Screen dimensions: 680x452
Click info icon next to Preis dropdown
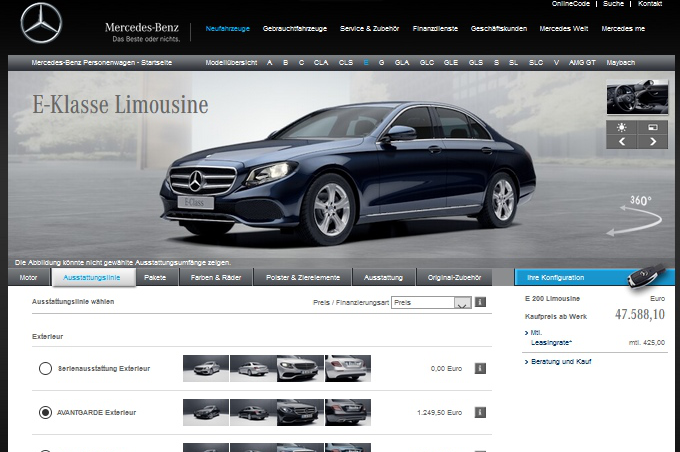pos(480,302)
